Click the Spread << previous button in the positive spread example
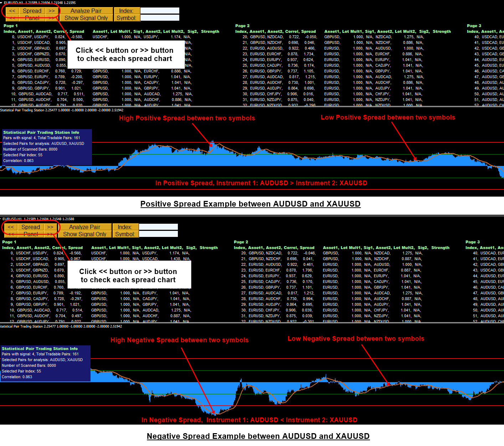 (x=12, y=11)
